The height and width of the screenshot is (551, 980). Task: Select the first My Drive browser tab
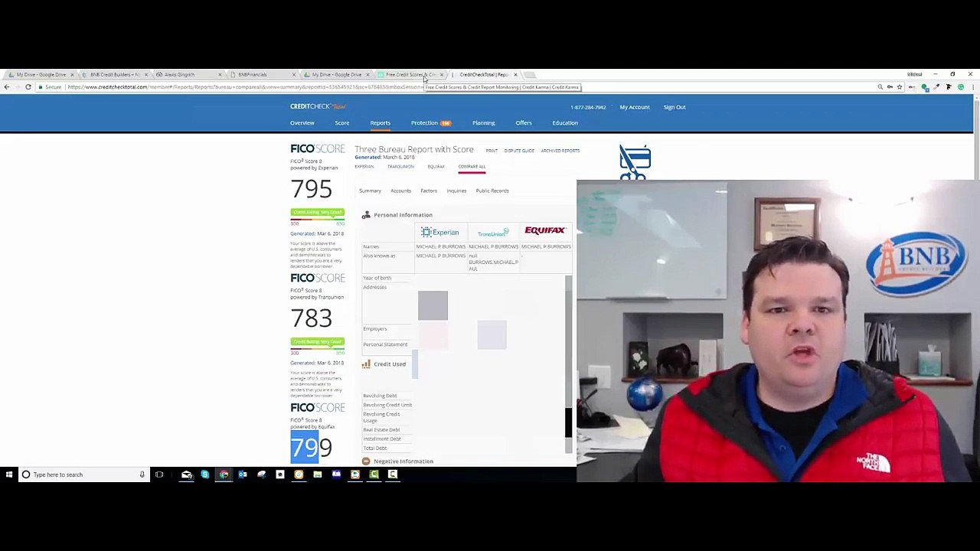pos(40,75)
